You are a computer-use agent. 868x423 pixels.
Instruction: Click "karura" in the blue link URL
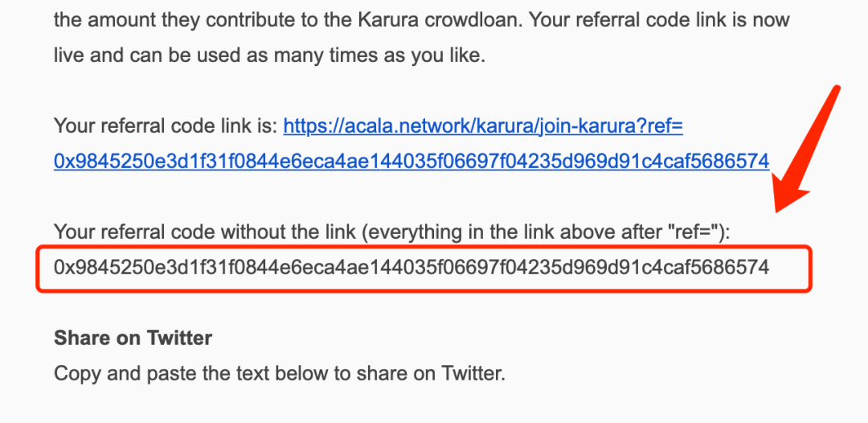coord(497,126)
